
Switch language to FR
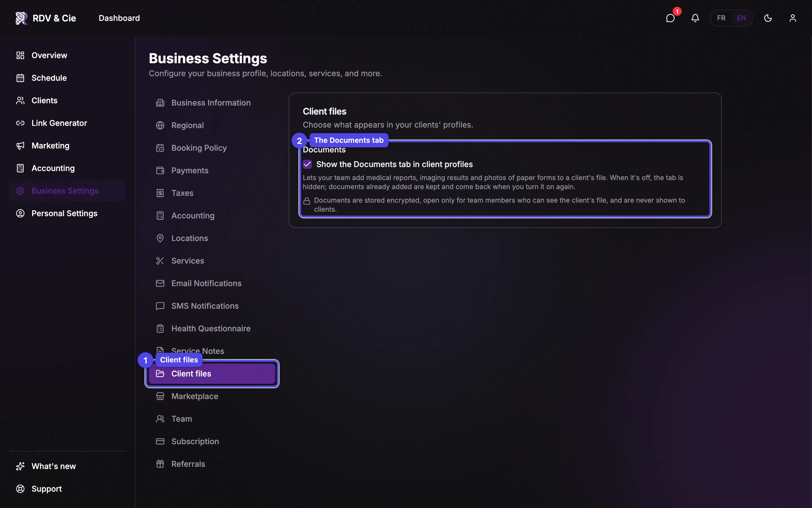point(721,18)
